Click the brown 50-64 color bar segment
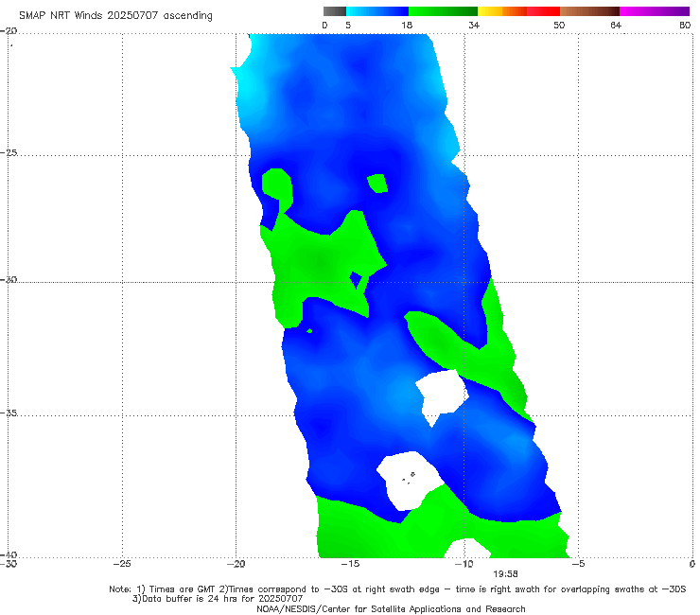The image size is (700, 615). pyautogui.click(x=589, y=11)
